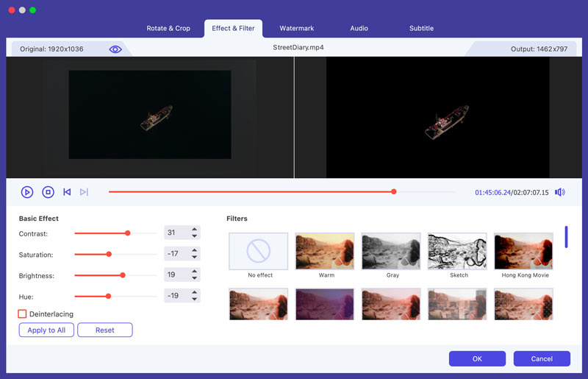Click the Original: 1920x1036 label
588x379 pixels.
pos(51,49)
